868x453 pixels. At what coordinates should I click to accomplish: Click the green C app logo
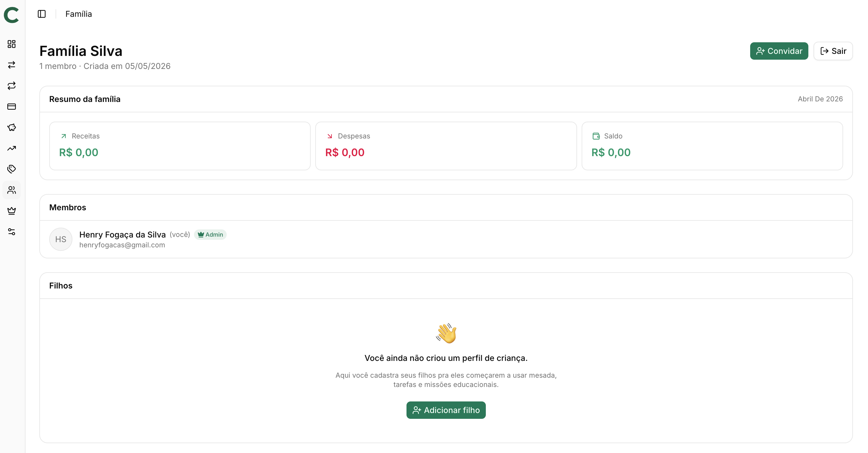pos(12,15)
